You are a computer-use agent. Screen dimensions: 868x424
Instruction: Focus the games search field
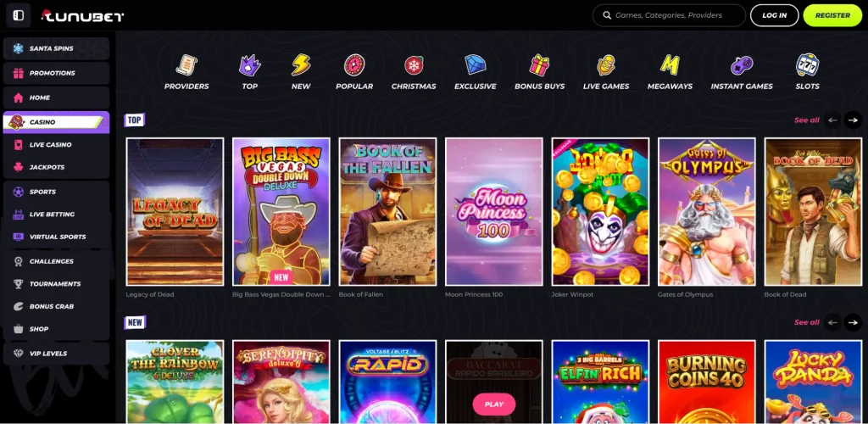point(674,15)
